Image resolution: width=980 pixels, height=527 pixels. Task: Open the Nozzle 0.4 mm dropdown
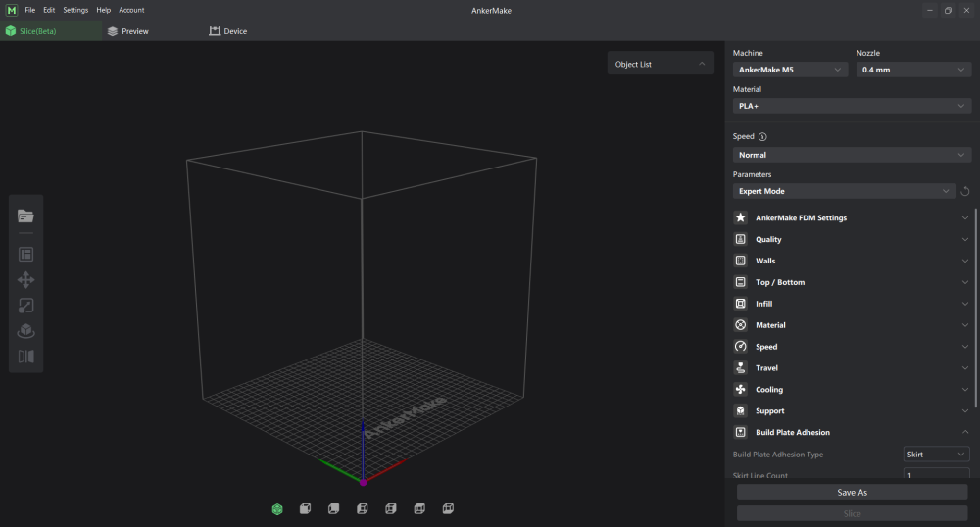[913, 70]
